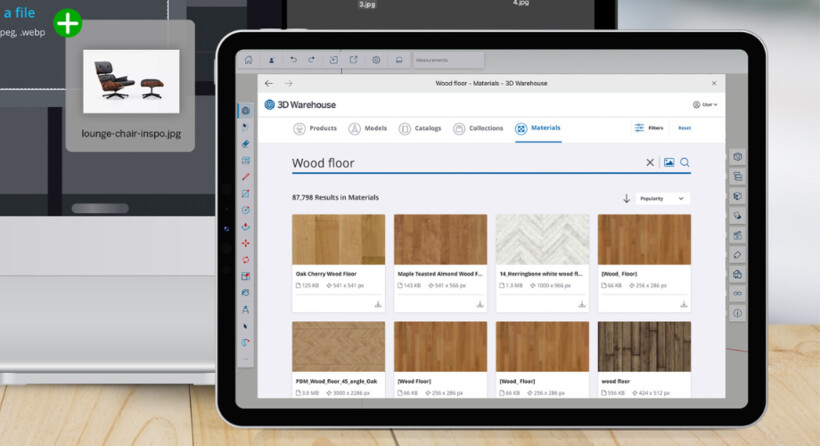Click the magnifier search icon

coord(685,163)
